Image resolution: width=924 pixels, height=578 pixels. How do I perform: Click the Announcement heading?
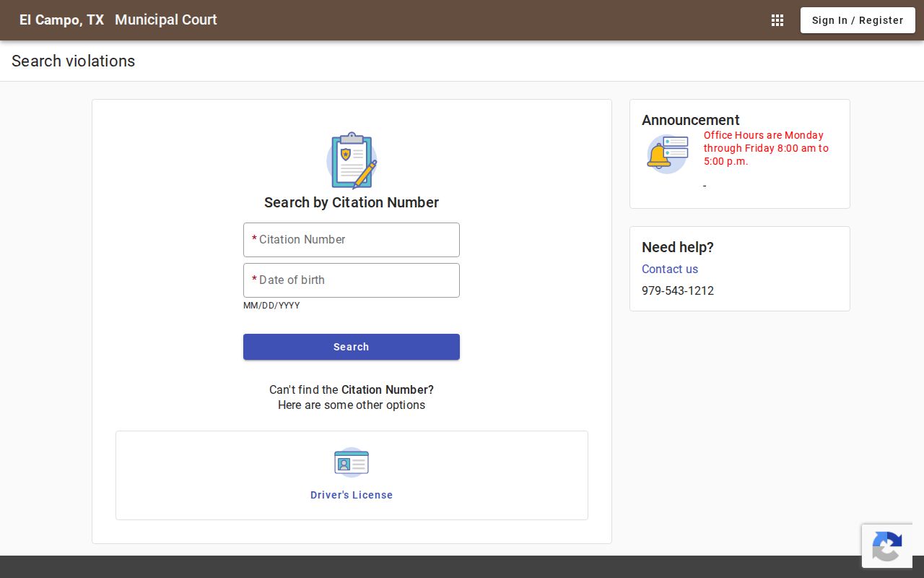[x=691, y=120]
